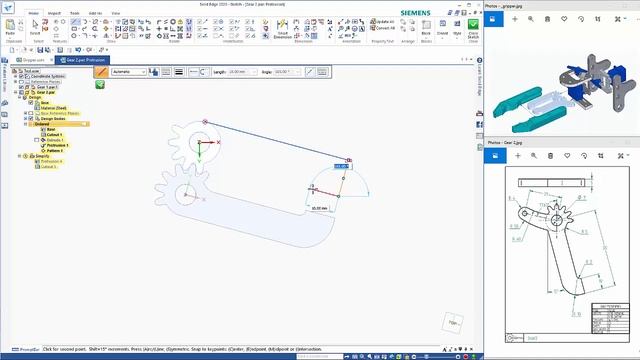Favorite the Gear 2.jpg photo with the heart icon
The image size is (640, 360).
pyautogui.click(x=567, y=156)
